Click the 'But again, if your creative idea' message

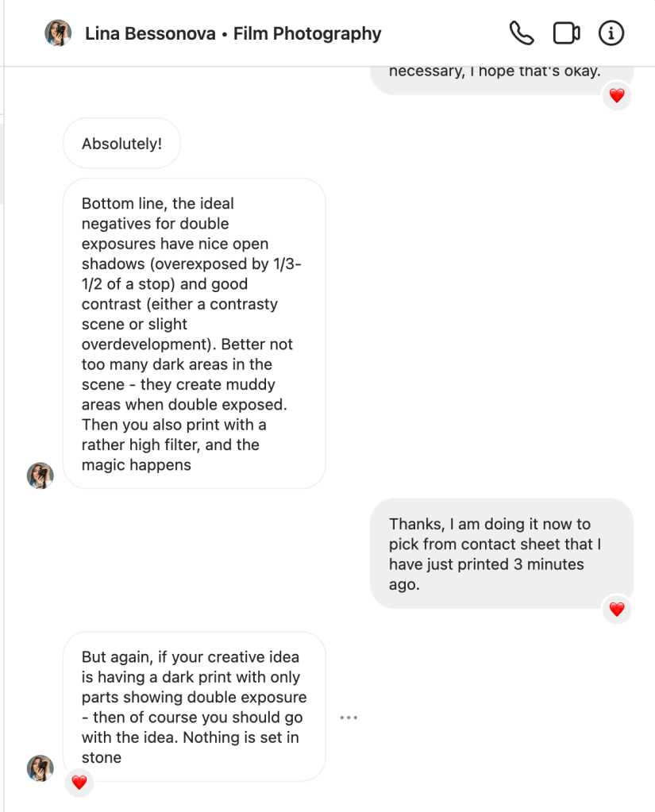tap(194, 706)
